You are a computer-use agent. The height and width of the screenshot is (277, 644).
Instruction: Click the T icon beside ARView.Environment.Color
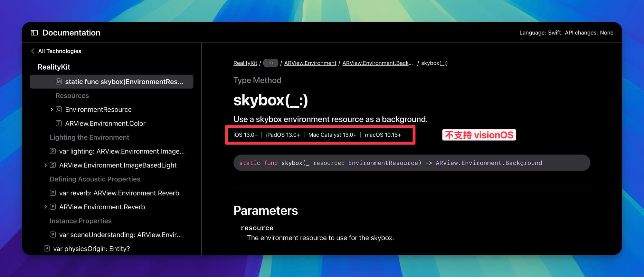(59, 124)
